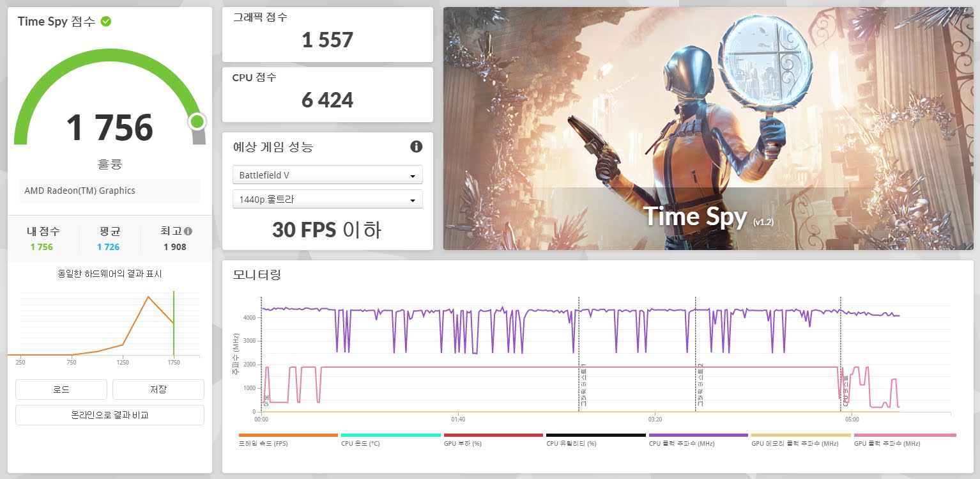Click the green validation checkmark beside Time Spy 점수
The height and width of the screenshot is (479, 980).
click(106, 21)
